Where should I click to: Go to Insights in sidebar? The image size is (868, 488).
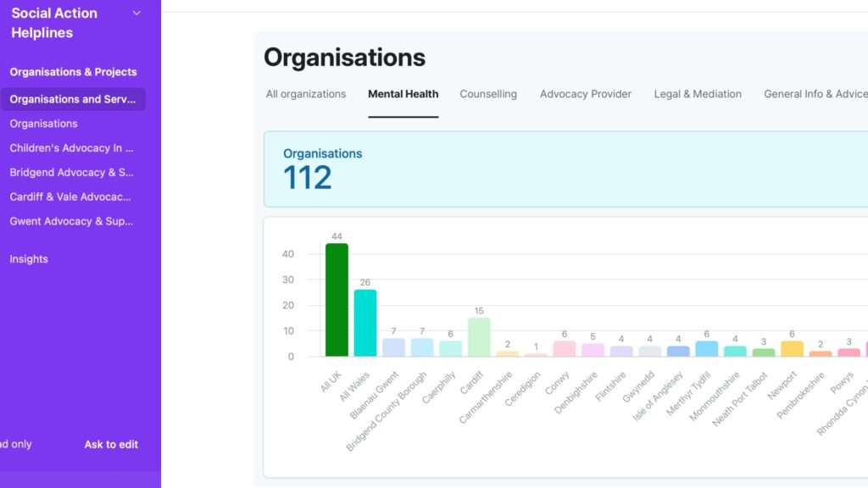point(29,259)
